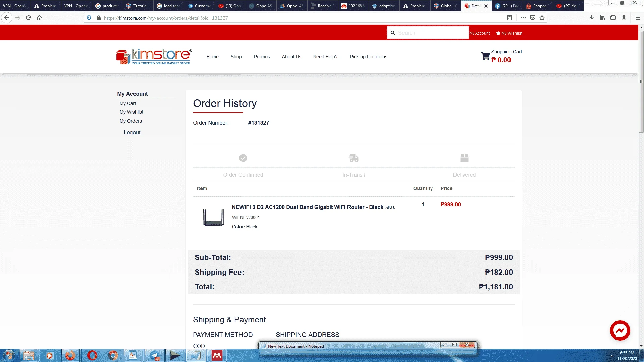Screen dimensions: 644x362
Task: Switch to the 192.168.8 browser tab
Action: tap(353, 6)
